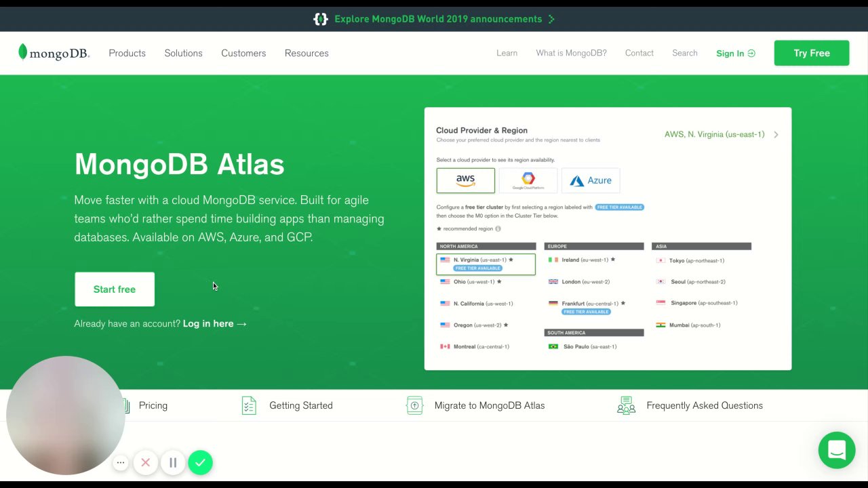
Task: Select Tokyo (ap-northeast-1) region
Action: [x=696, y=260]
